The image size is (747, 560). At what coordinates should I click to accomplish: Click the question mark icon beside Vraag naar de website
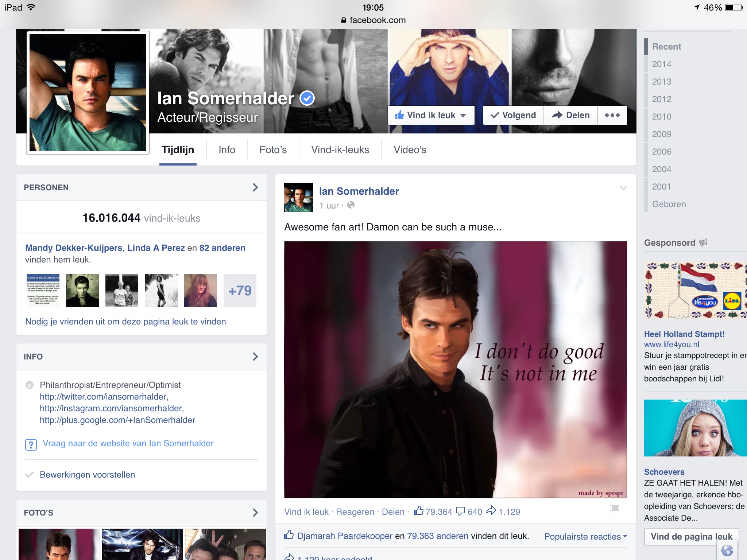(31, 444)
